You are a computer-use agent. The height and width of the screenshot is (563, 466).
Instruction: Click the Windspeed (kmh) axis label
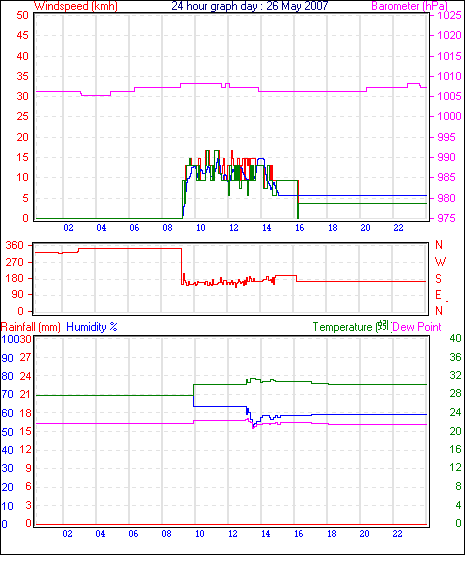(76, 6)
